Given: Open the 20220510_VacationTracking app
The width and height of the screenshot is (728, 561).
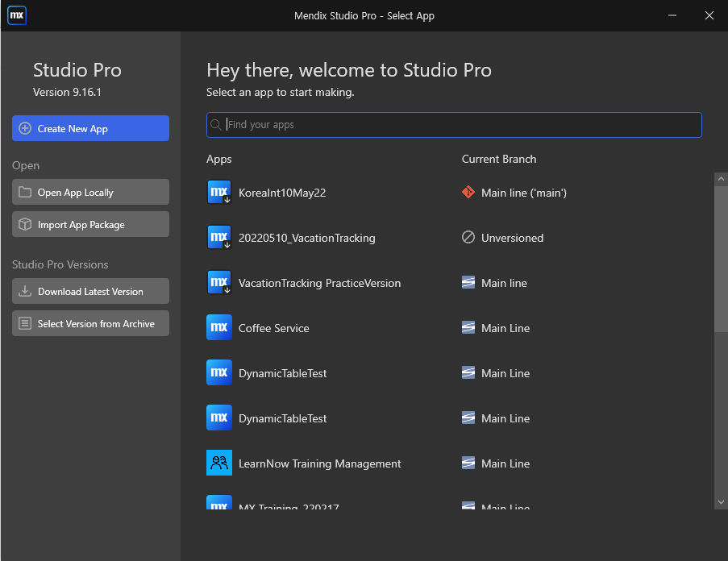Looking at the screenshot, I should (x=306, y=238).
